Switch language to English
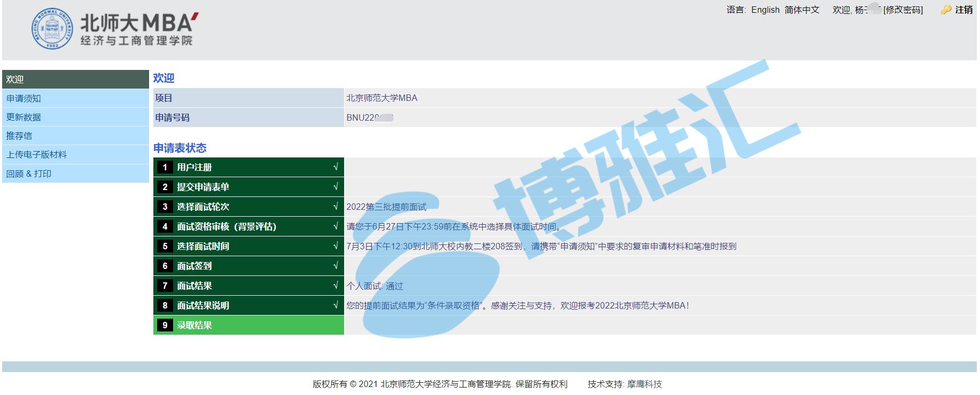The image size is (980, 395). tap(765, 10)
